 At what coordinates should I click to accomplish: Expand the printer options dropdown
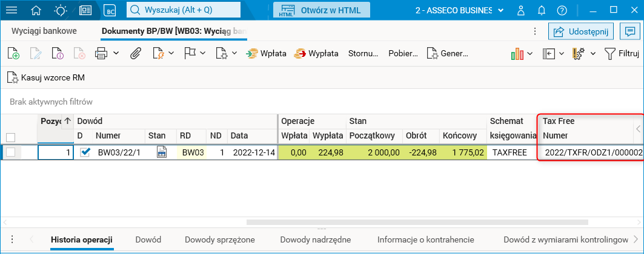116,53
